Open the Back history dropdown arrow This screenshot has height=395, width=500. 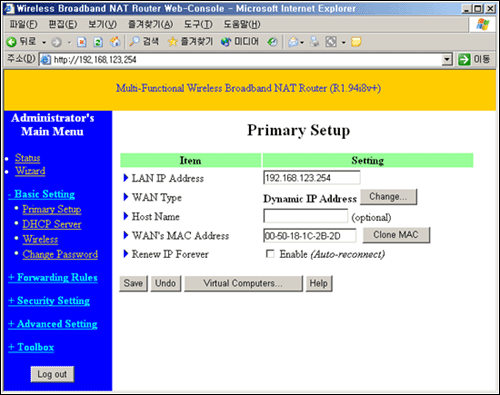(44, 42)
